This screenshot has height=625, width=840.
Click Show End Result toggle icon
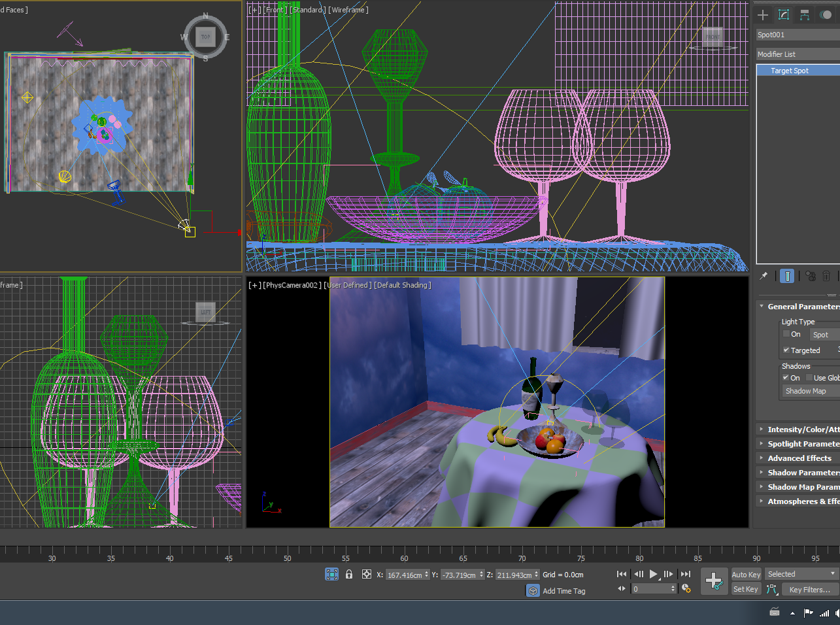click(787, 276)
